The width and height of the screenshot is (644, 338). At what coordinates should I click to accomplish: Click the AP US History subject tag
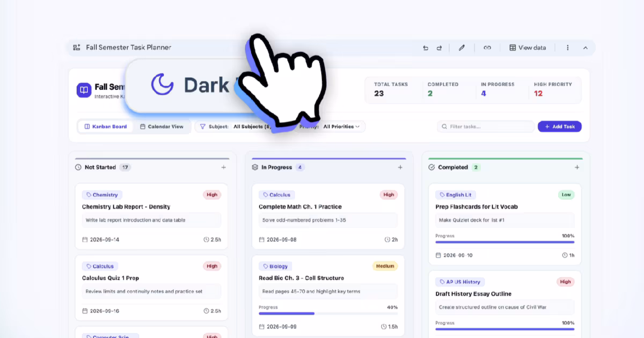click(x=460, y=282)
